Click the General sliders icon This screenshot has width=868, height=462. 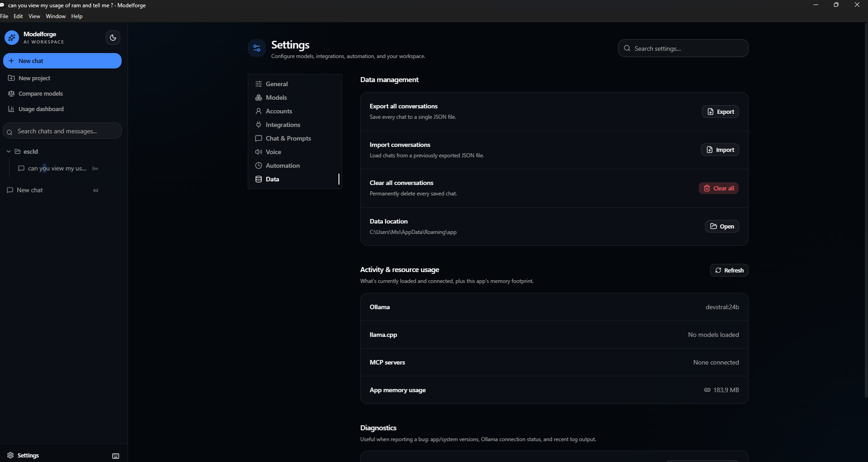click(x=259, y=84)
